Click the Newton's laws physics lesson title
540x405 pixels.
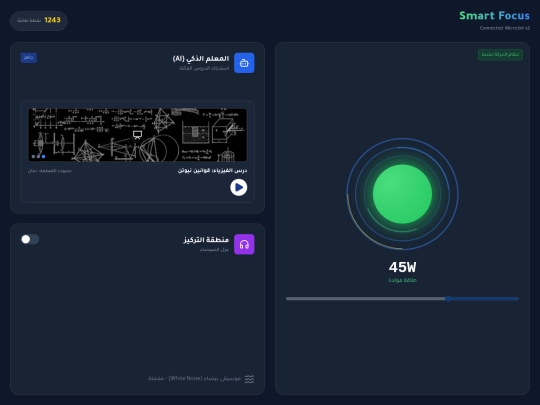tap(212, 170)
